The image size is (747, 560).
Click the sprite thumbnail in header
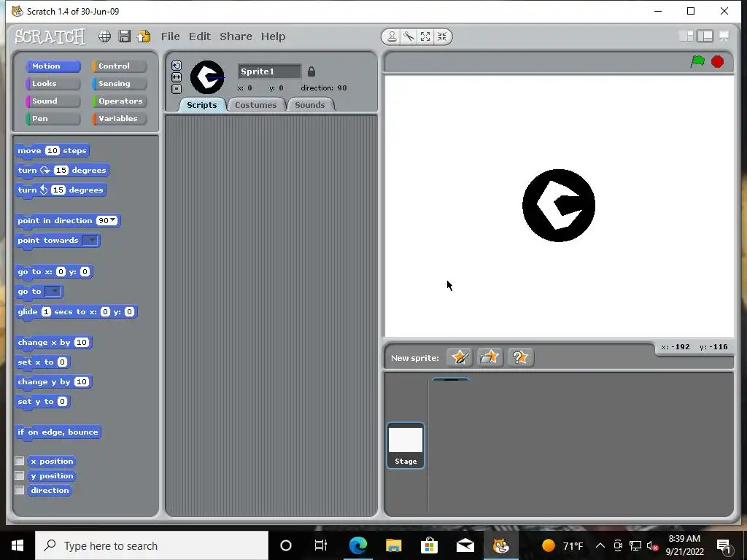(207, 77)
